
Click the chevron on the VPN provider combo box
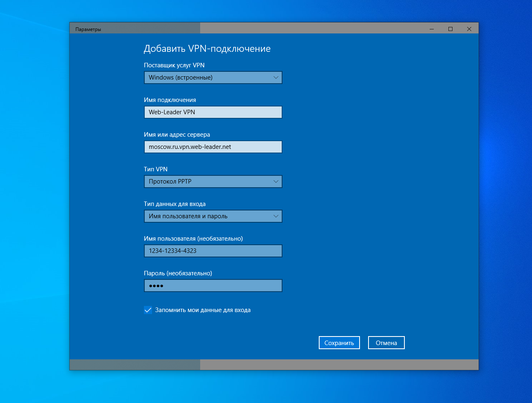tap(276, 77)
